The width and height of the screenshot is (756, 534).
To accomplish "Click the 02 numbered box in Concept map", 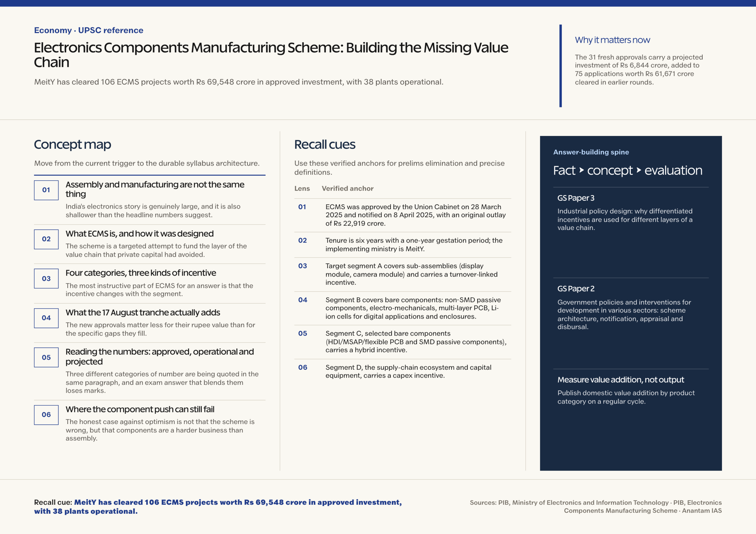I will pyautogui.click(x=46, y=239).
